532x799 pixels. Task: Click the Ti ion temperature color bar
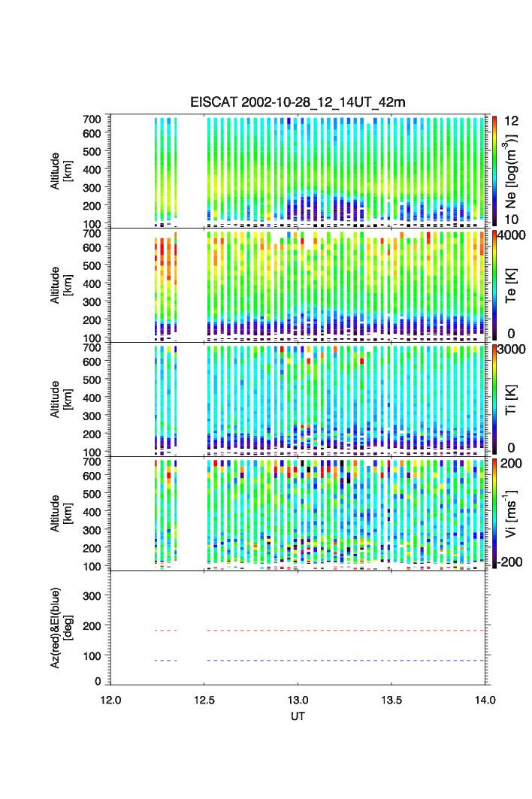click(x=494, y=399)
